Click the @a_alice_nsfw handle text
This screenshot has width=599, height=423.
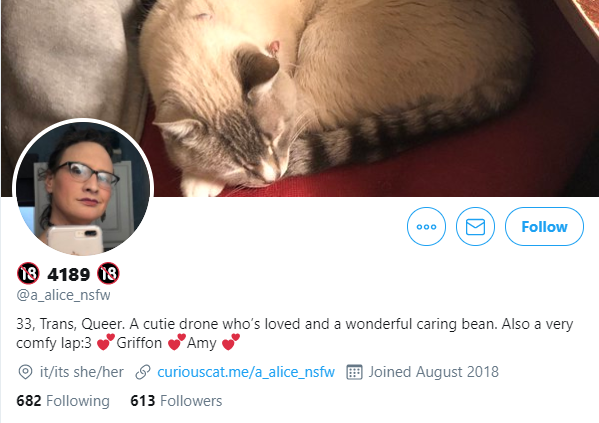(x=63, y=295)
